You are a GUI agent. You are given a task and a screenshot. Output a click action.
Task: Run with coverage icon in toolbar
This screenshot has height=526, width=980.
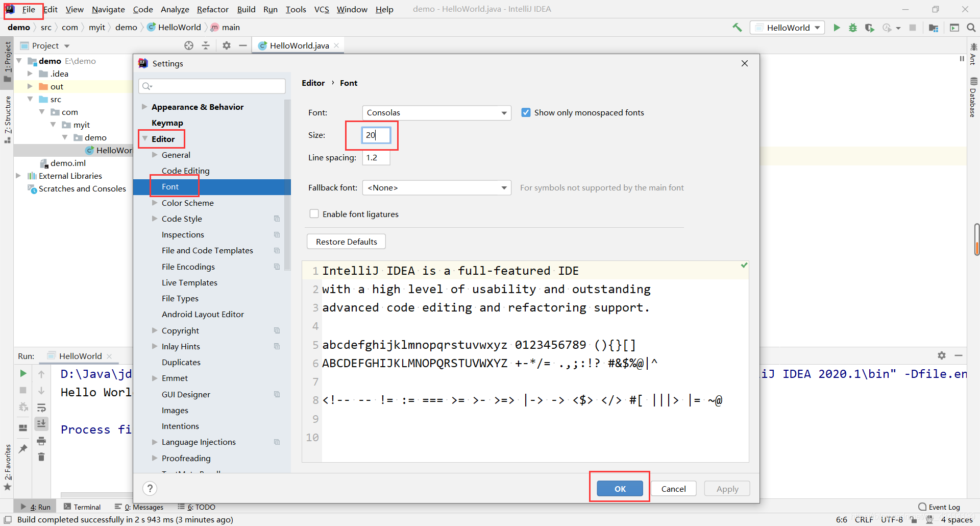click(x=870, y=28)
